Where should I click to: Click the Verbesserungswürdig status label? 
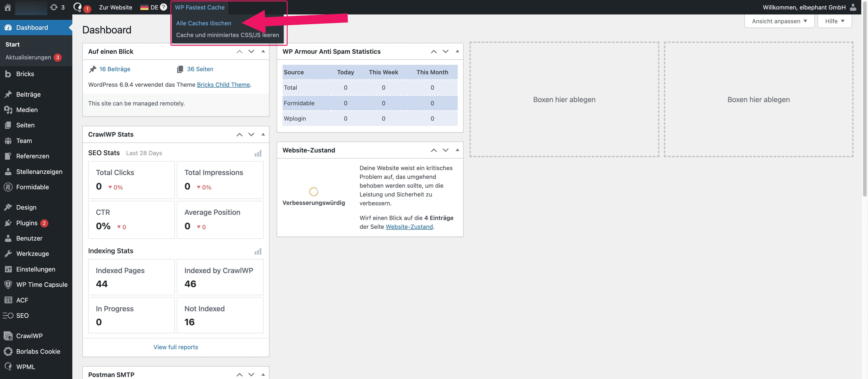tap(314, 203)
